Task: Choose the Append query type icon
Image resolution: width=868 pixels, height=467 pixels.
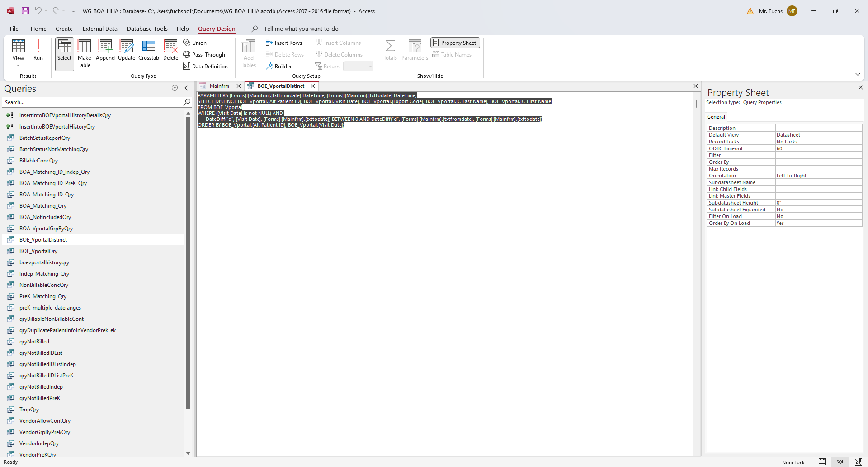Action: click(x=105, y=50)
